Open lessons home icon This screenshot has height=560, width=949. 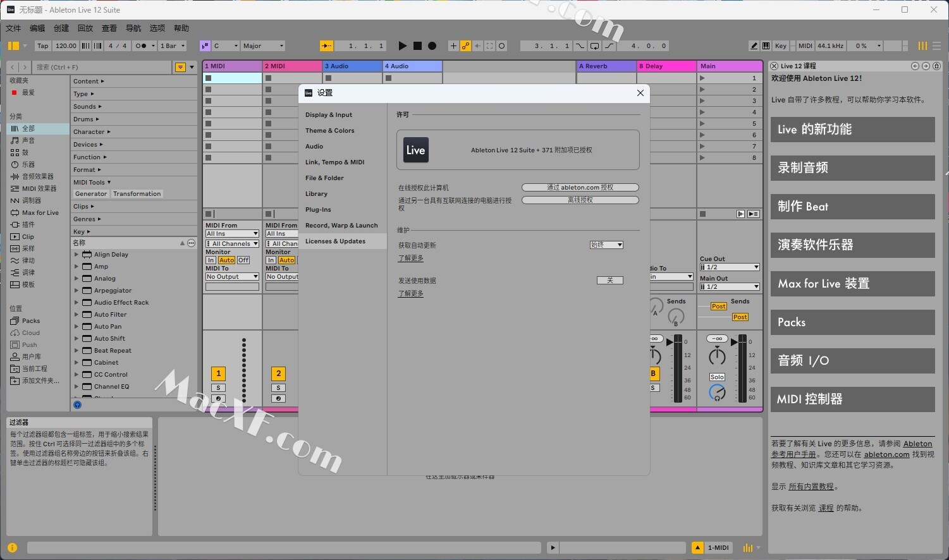click(x=936, y=66)
